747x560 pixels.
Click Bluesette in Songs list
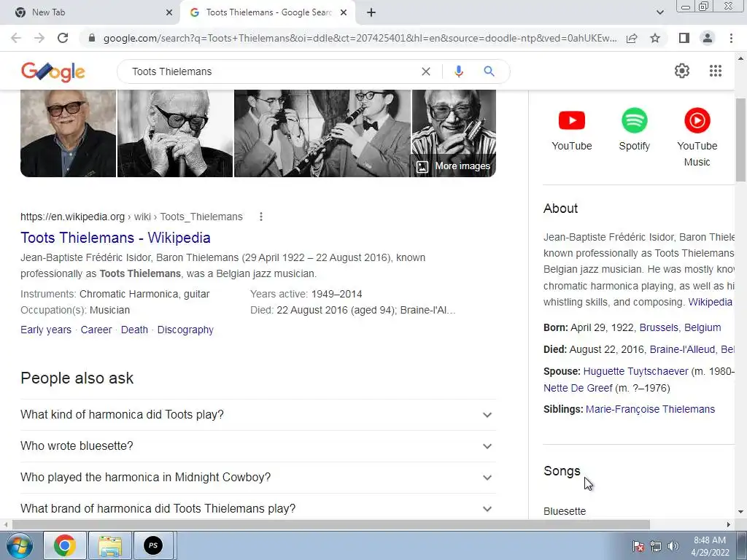pyautogui.click(x=565, y=511)
